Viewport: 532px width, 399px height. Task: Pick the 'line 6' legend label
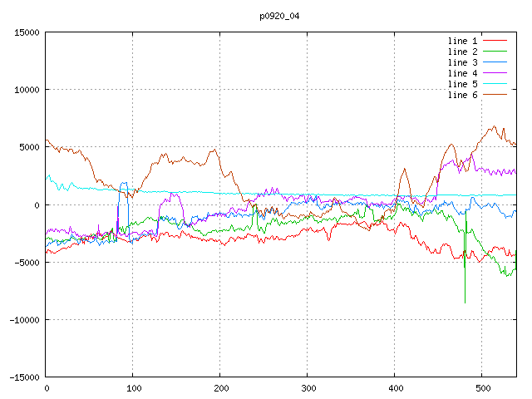pyautogui.click(x=462, y=95)
